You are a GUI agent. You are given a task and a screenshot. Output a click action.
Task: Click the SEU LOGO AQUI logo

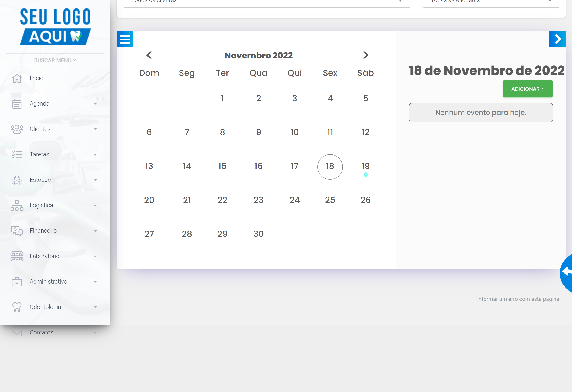tap(55, 27)
